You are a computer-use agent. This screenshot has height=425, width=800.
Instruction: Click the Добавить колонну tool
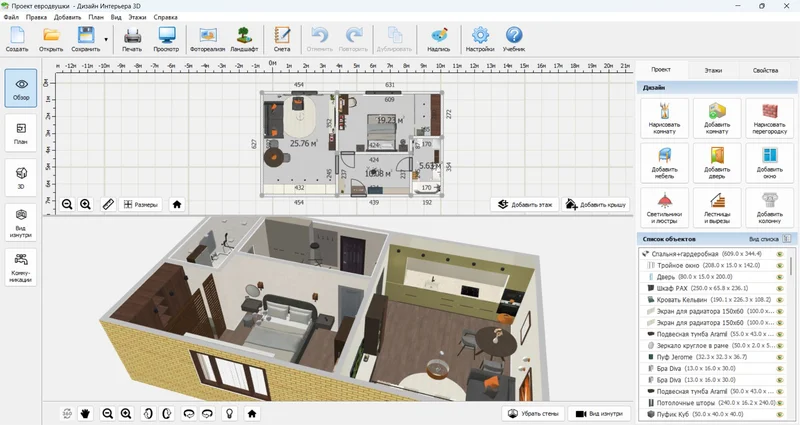pyautogui.click(x=769, y=208)
